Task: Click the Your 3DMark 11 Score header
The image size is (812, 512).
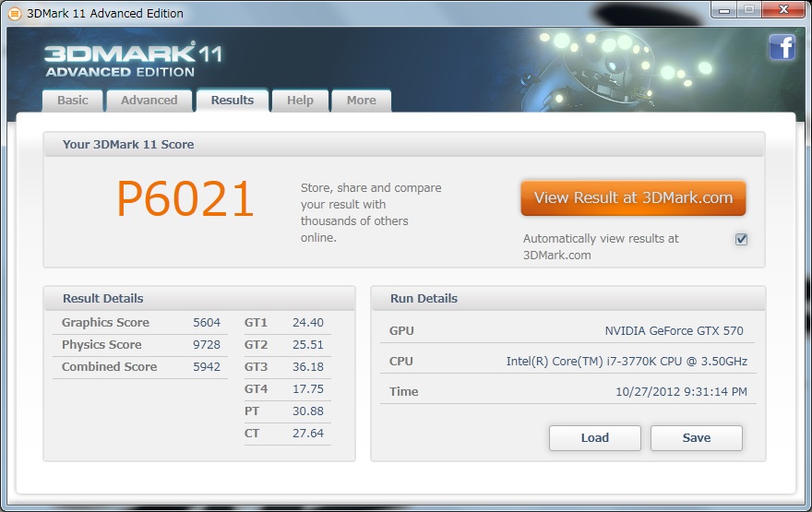Action: (128, 145)
